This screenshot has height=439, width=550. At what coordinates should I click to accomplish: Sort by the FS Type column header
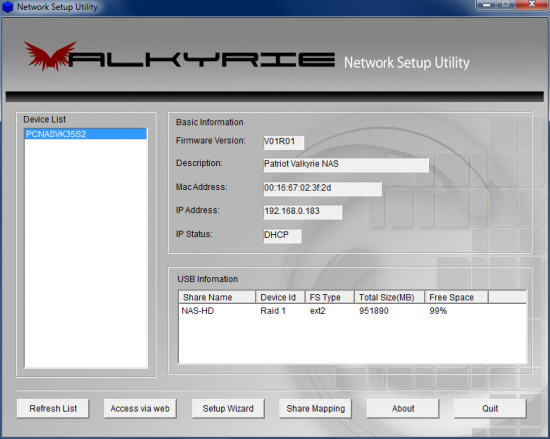pyautogui.click(x=330, y=297)
